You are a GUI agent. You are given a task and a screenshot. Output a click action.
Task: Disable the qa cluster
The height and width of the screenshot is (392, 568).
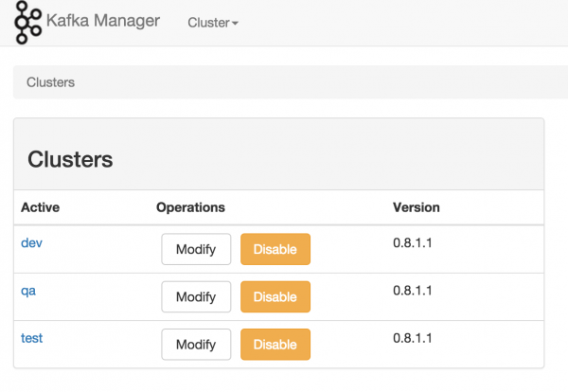[275, 297]
